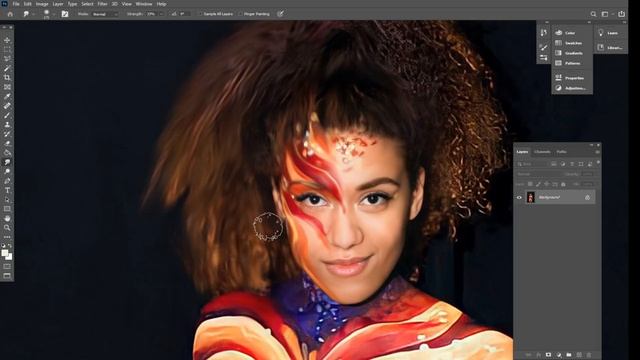Select the Eyedropper tool
Screen dimensions: 640x360
pyautogui.click(x=7, y=96)
